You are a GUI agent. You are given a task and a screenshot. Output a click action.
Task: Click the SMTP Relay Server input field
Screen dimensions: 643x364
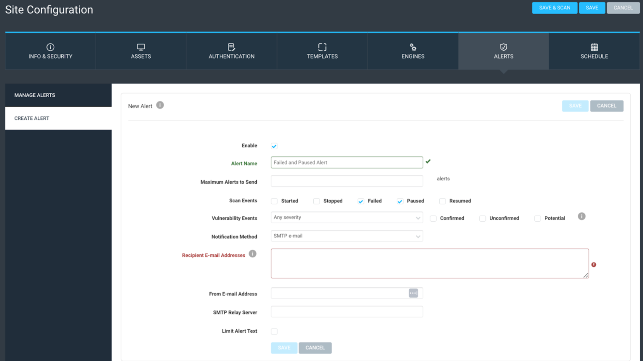347,312
